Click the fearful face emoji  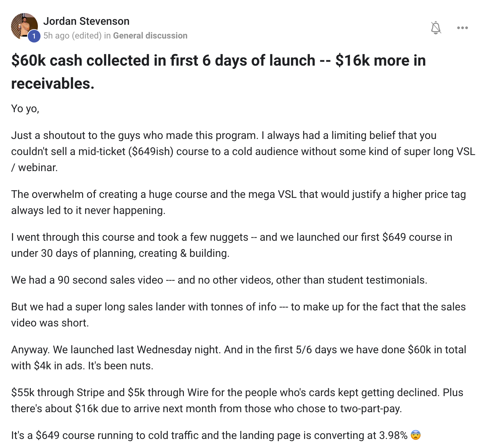(x=415, y=435)
